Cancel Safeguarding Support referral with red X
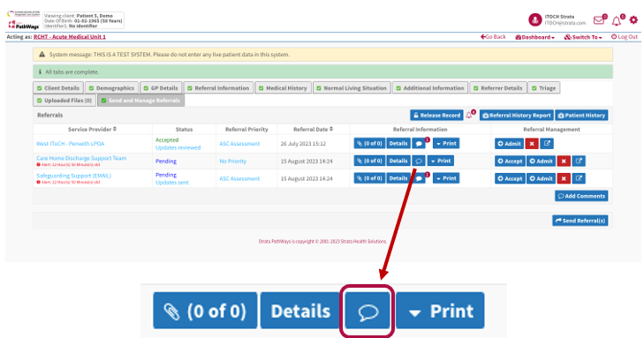 (564, 178)
